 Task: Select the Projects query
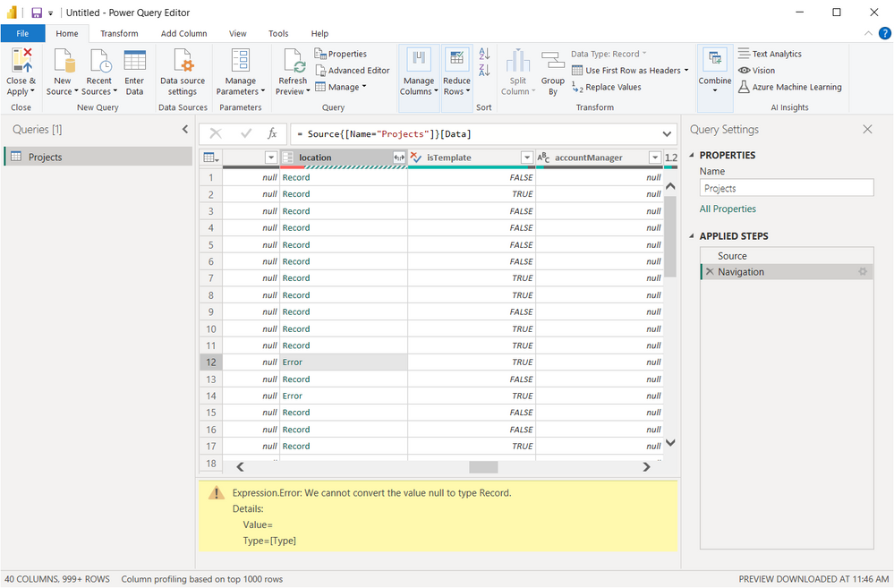coord(98,157)
